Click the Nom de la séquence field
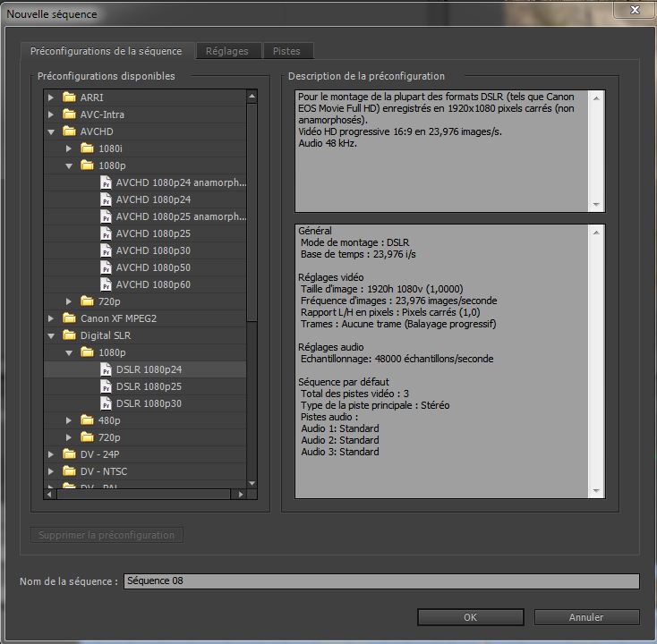The height and width of the screenshot is (644, 657). (x=380, y=581)
